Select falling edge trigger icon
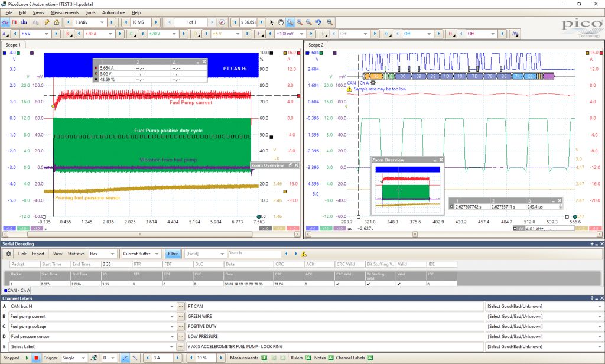605x364 pixels. pos(134,358)
